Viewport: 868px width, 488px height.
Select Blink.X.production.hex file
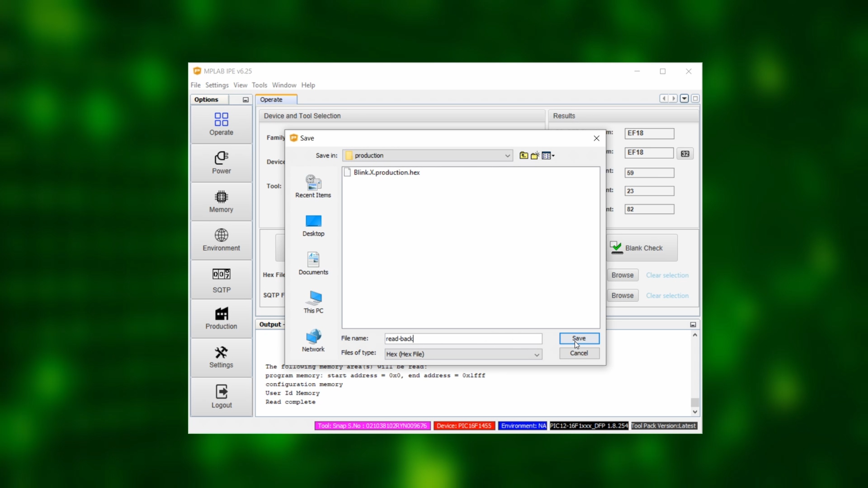pos(386,172)
